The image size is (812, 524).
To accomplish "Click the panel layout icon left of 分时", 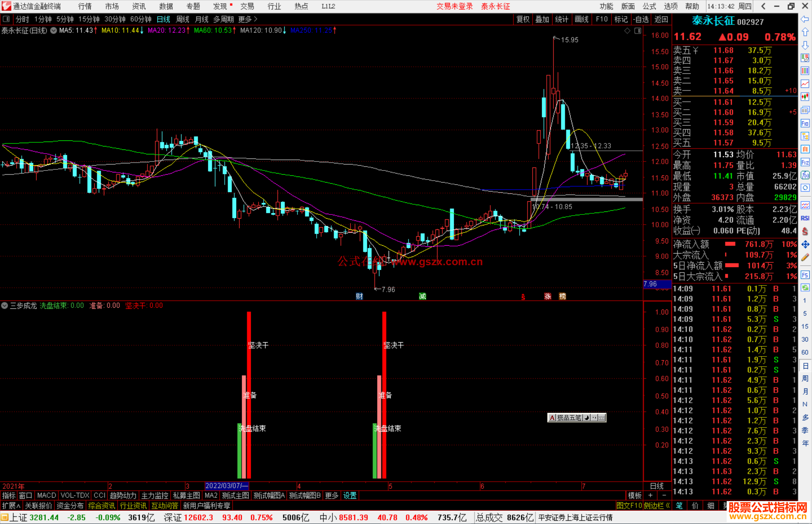I will pos(6,19).
